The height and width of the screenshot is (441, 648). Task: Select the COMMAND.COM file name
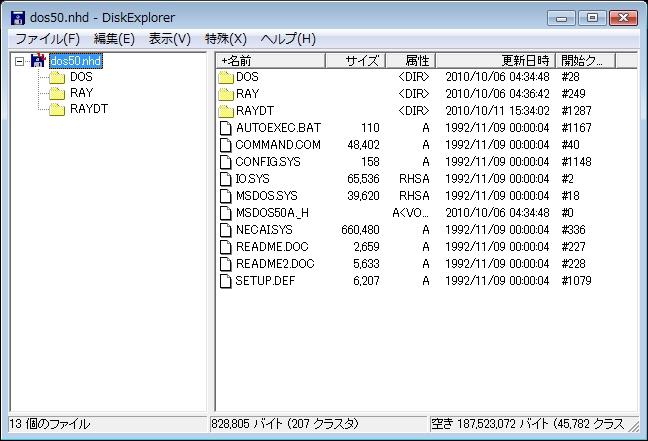click(x=278, y=145)
